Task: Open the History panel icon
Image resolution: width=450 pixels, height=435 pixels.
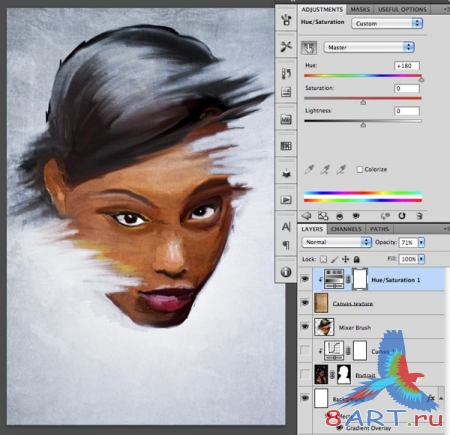Action: [x=286, y=73]
